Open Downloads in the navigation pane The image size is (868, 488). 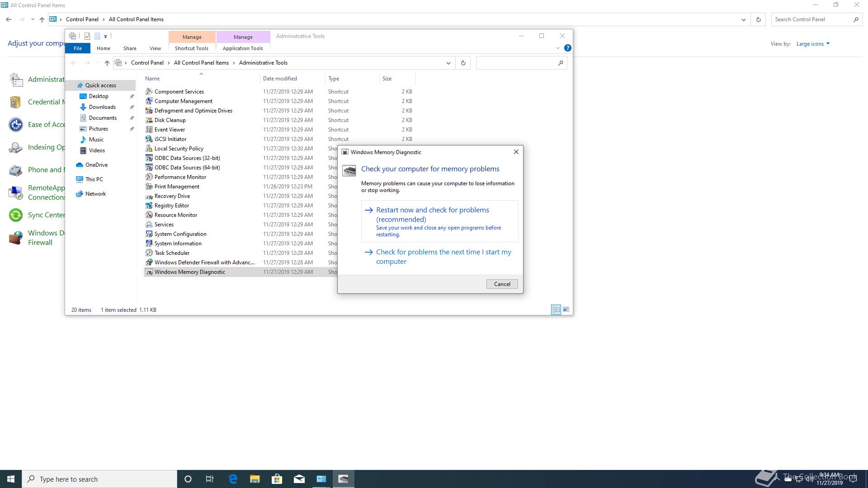click(x=102, y=107)
